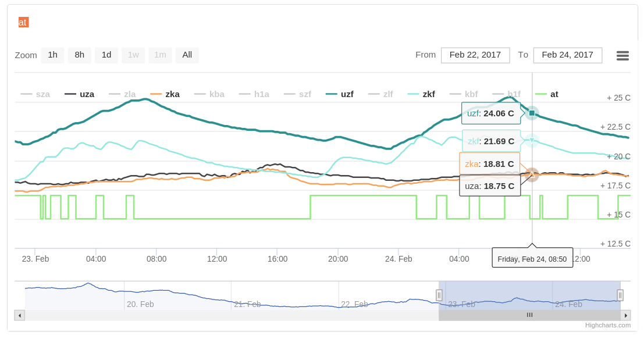Select the 1h zoom range
The image size is (644, 346).
point(52,55)
